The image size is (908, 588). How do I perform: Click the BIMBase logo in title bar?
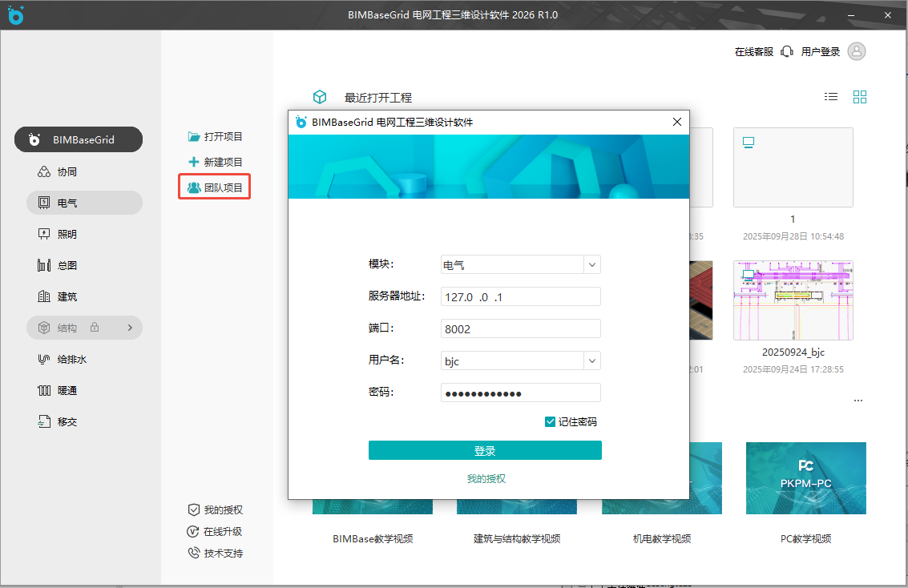(x=16, y=14)
